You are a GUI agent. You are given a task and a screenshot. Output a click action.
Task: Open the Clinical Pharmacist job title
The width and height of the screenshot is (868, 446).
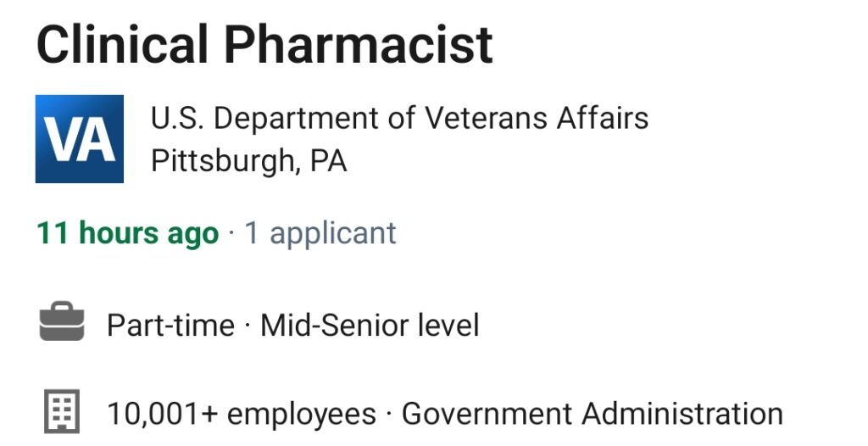[x=264, y=44]
